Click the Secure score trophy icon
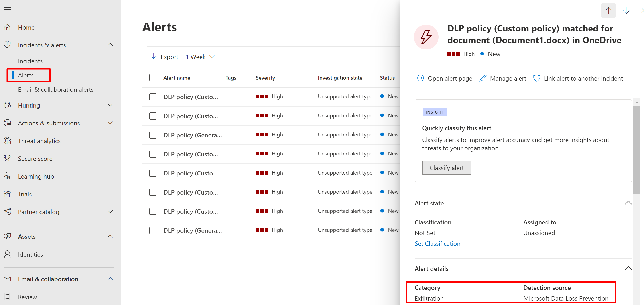This screenshot has width=644, height=305. click(7, 159)
